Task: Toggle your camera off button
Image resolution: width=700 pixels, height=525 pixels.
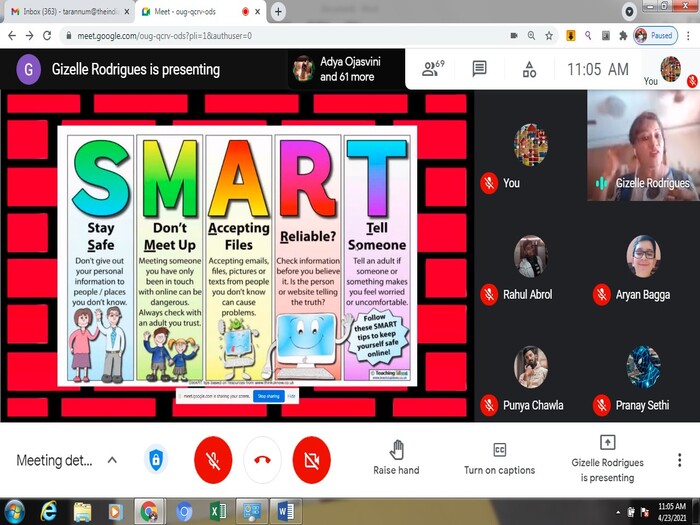Action: click(x=311, y=460)
